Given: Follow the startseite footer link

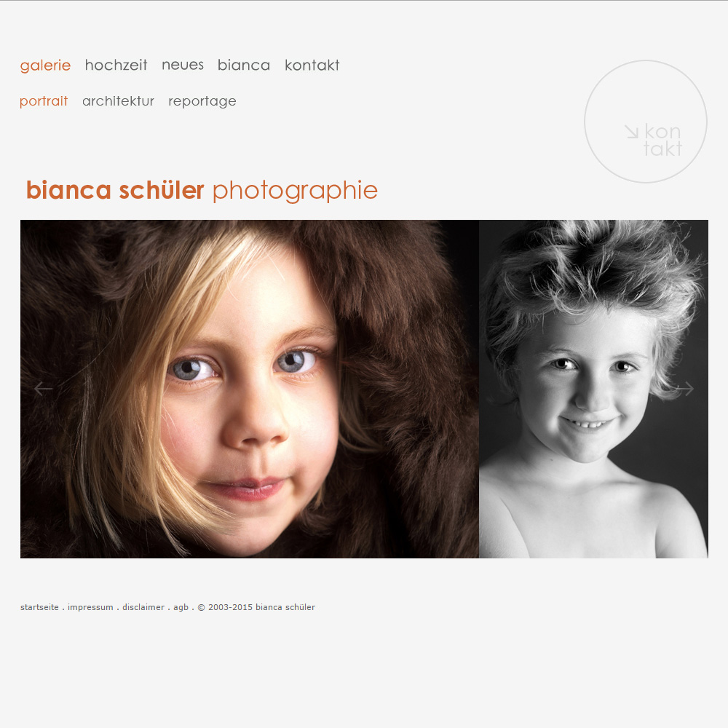Looking at the screenshot, I should (39, 607).
